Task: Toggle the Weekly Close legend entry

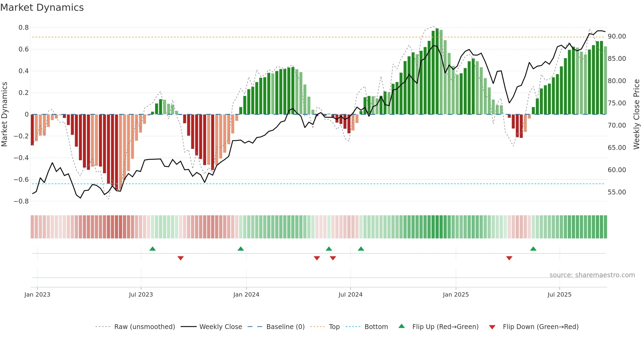Action: pos(211,327)
